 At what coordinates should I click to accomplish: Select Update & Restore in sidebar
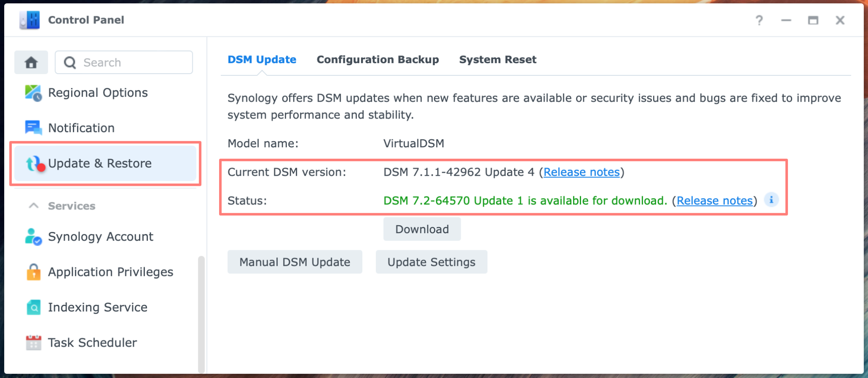click(x=105, y=163)
